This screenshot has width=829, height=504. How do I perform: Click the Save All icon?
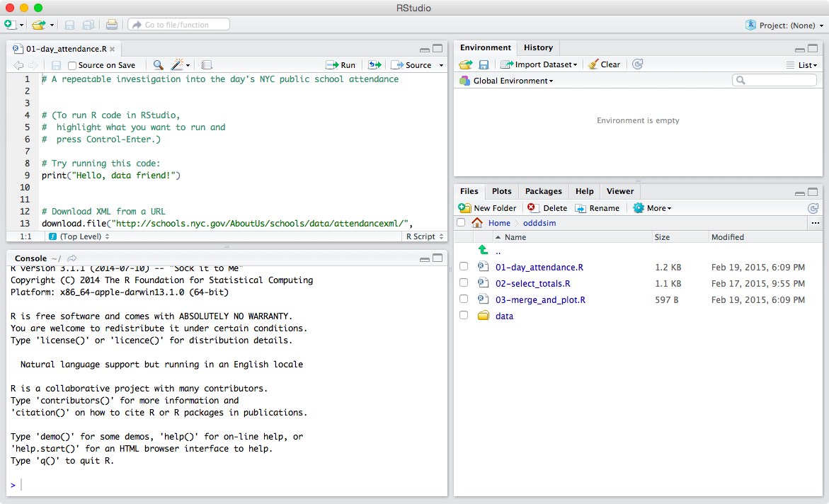point(88,24)
